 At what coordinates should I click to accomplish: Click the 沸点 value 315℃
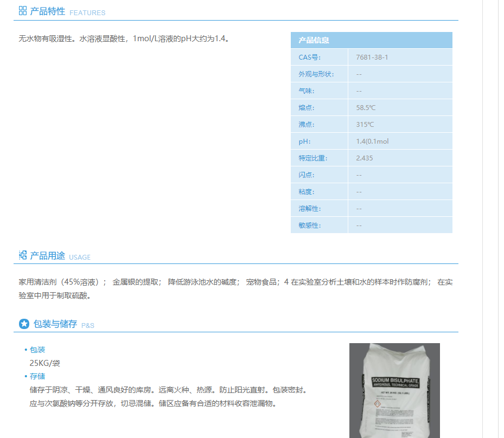tap(365, 124)
